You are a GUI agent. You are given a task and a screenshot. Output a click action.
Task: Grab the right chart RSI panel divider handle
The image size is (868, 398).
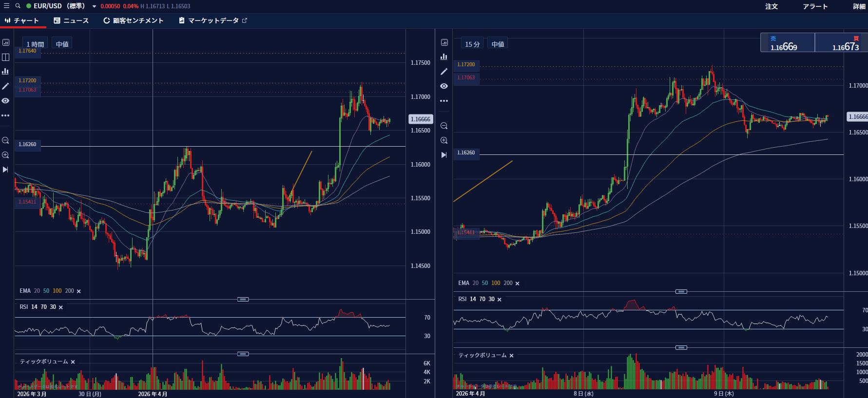(681, 291)
